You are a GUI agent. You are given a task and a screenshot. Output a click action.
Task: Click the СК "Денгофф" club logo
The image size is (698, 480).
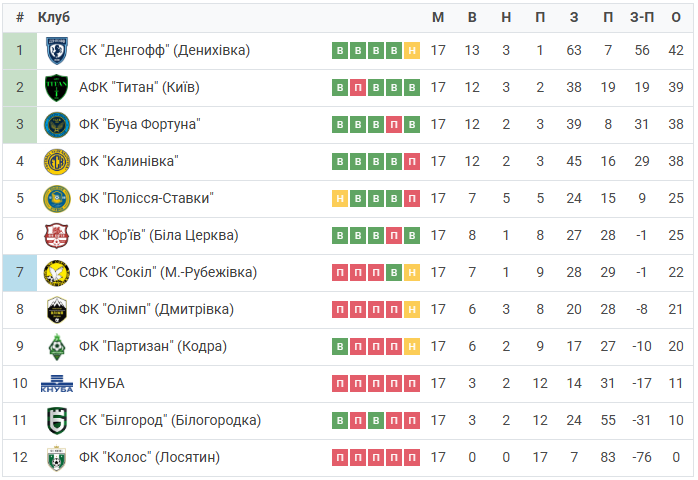[x=57, y=51]
